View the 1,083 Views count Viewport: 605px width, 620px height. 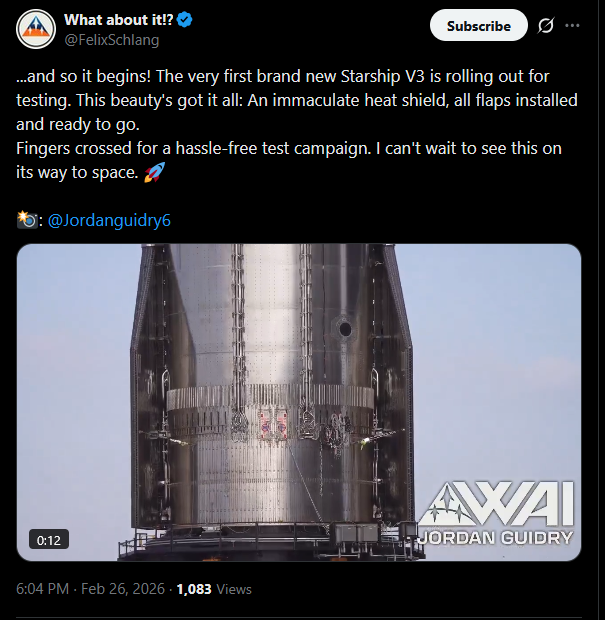214,589
